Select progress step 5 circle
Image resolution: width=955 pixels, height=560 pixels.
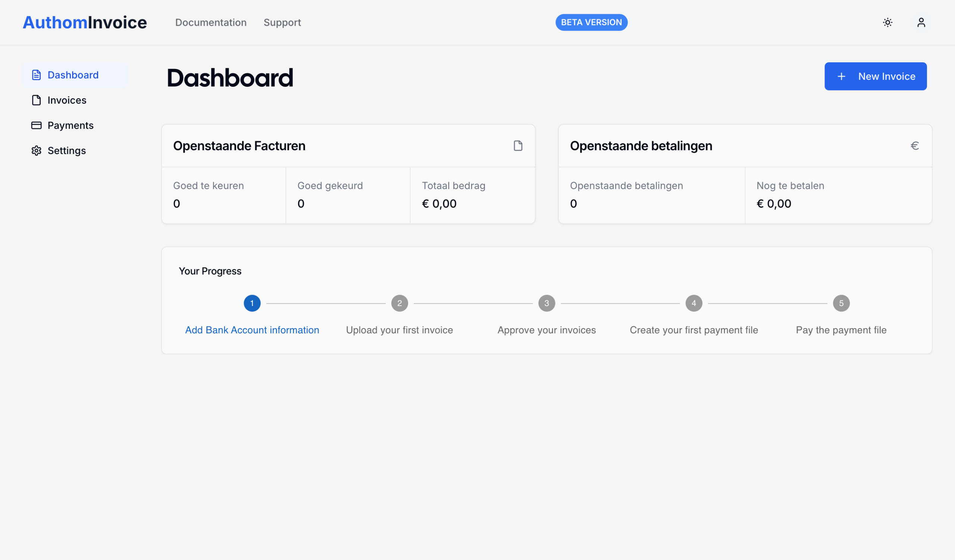pyautogui.click(x=841, y=303)
